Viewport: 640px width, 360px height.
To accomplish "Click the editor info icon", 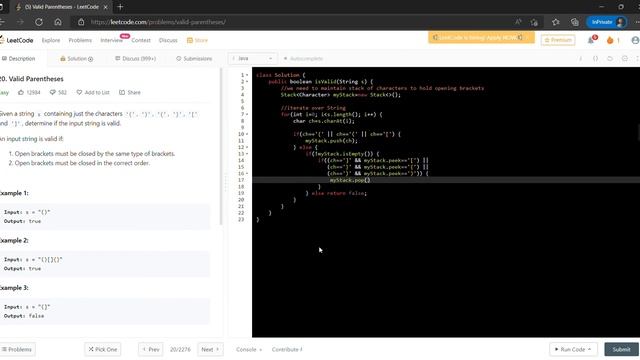I will click(x=580, y=58).
